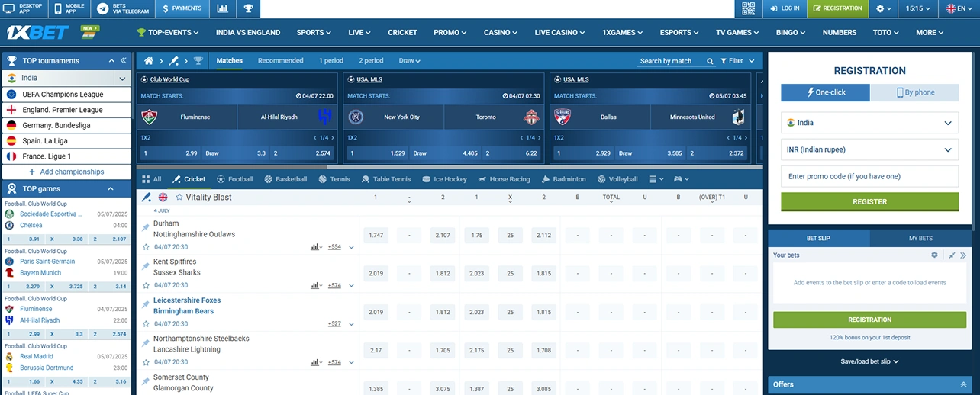Viewport: 980px width, 395px height.
Task: Open Bets via Telegram
Action: coord(123,8)
